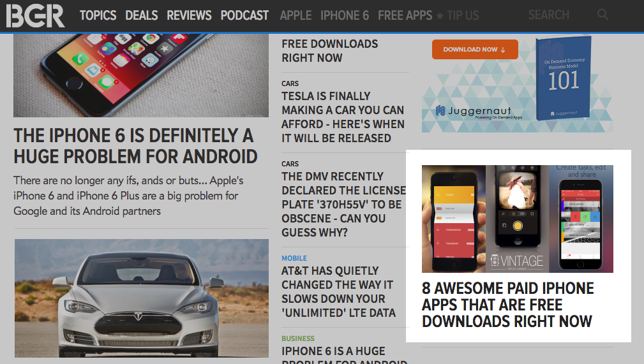Open the DMV license plate article
This screenshot has height=364, width=644.
(344, 205)
